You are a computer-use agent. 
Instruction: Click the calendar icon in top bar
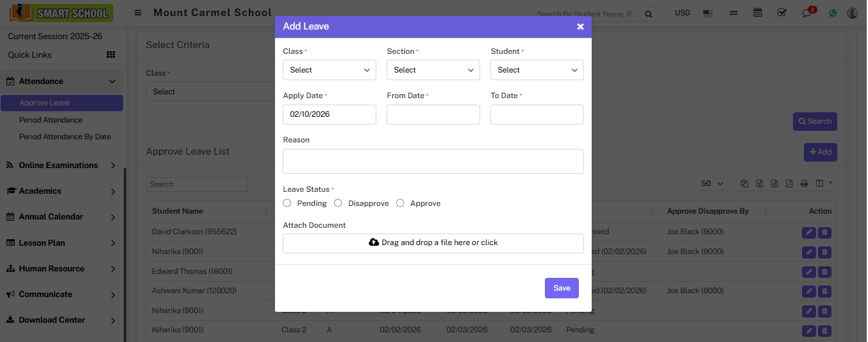click(x=758, y=13)
